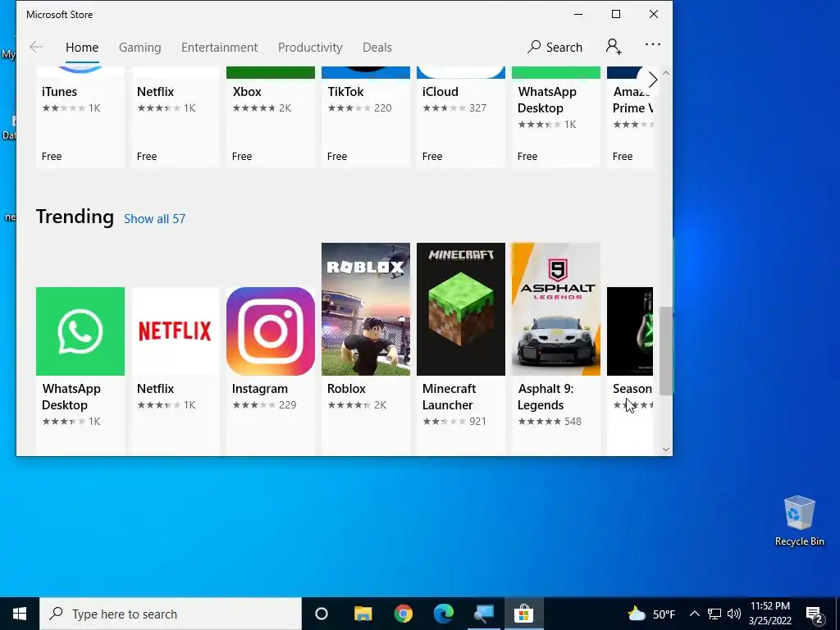Launch Google Chrome from taskbar
The height and width of the screenshot is (630, 840).
[404, 614]
